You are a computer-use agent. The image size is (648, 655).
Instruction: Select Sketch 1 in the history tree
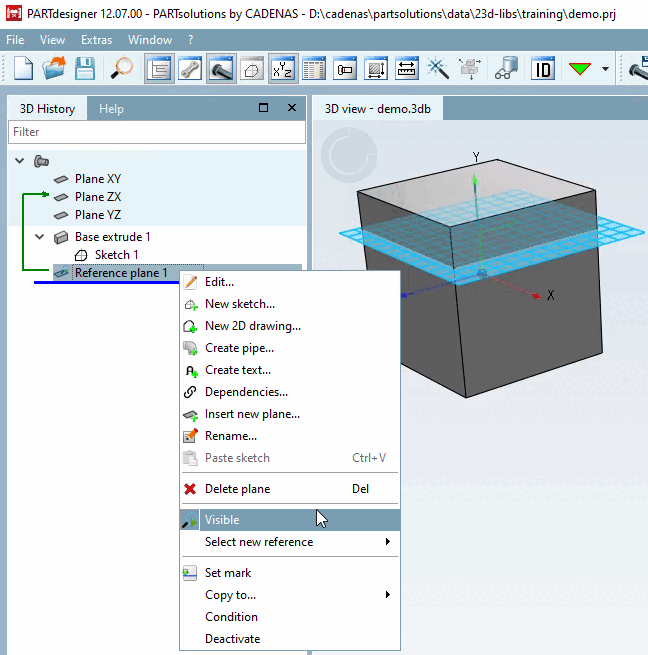116,255
